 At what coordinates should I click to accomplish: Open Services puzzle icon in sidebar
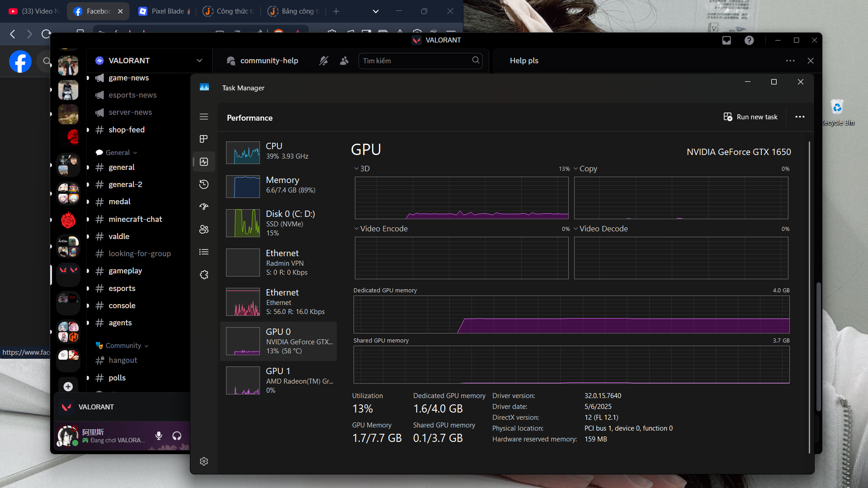[204, 275]
